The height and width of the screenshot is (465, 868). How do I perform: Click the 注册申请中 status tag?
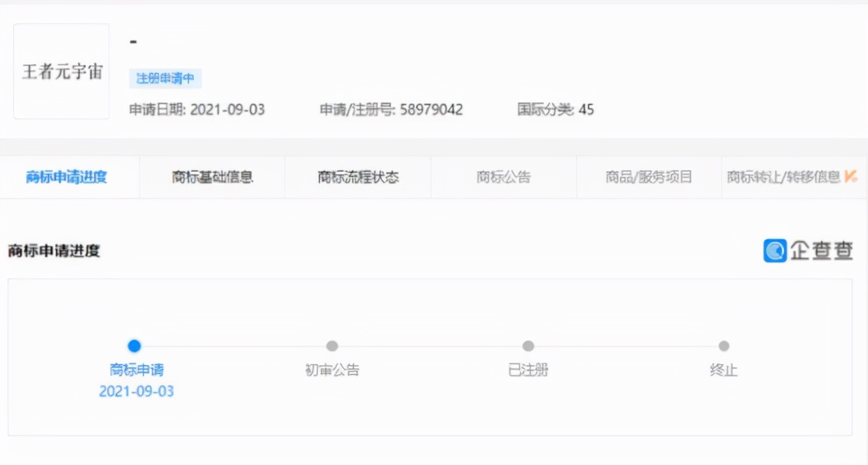coord(165,79)
